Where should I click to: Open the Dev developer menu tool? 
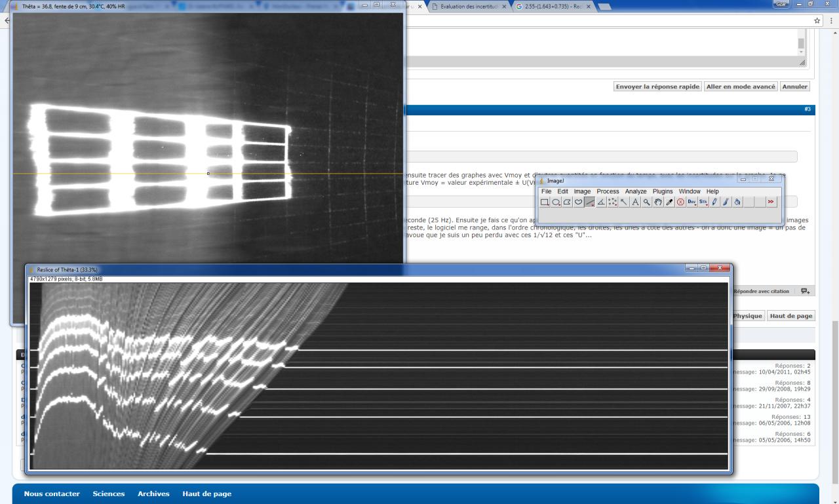(x=692, y=203)
